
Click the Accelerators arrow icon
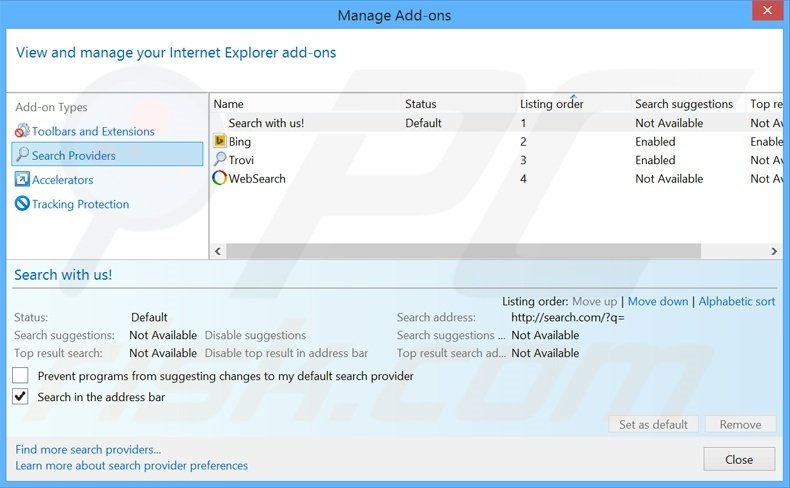click(22, 179)
